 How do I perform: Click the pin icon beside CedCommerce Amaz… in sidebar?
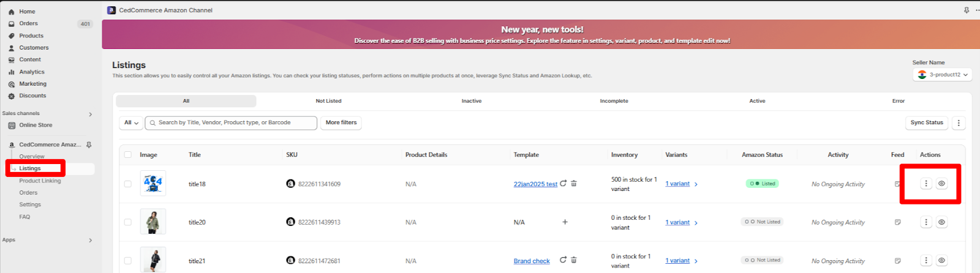click(89, 145)
